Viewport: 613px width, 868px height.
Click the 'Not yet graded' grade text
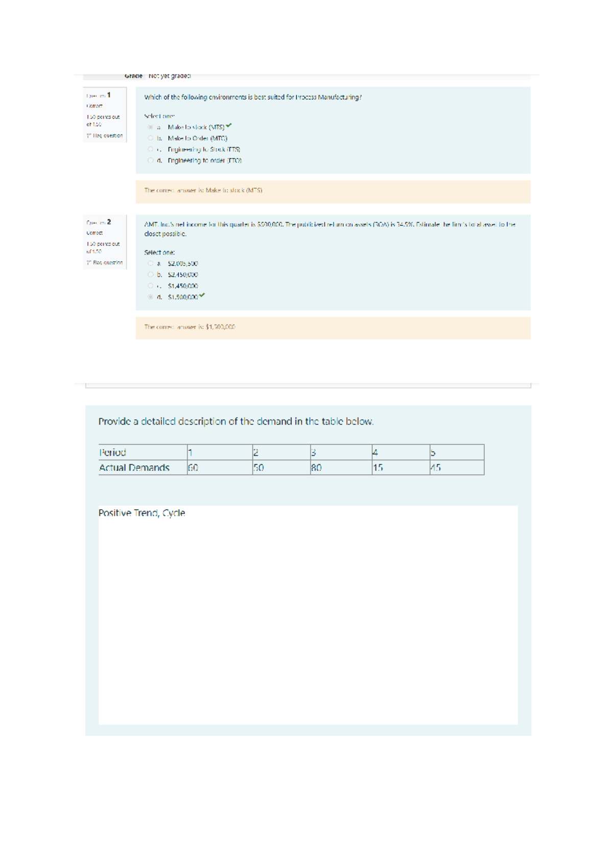170,76
